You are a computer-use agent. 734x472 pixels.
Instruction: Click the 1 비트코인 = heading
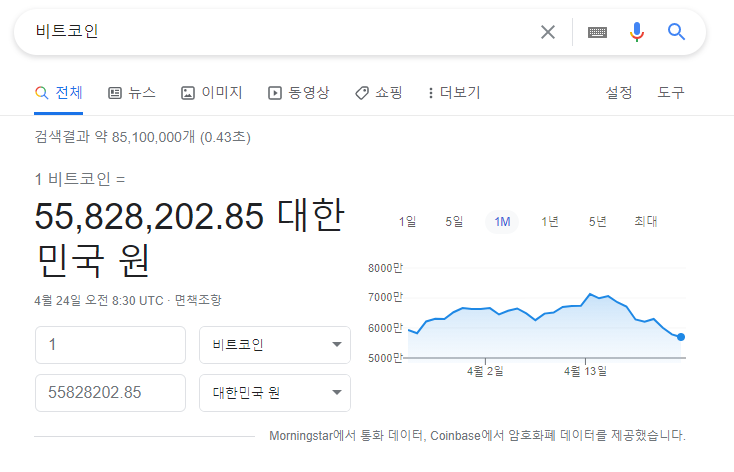coord(80,179)
